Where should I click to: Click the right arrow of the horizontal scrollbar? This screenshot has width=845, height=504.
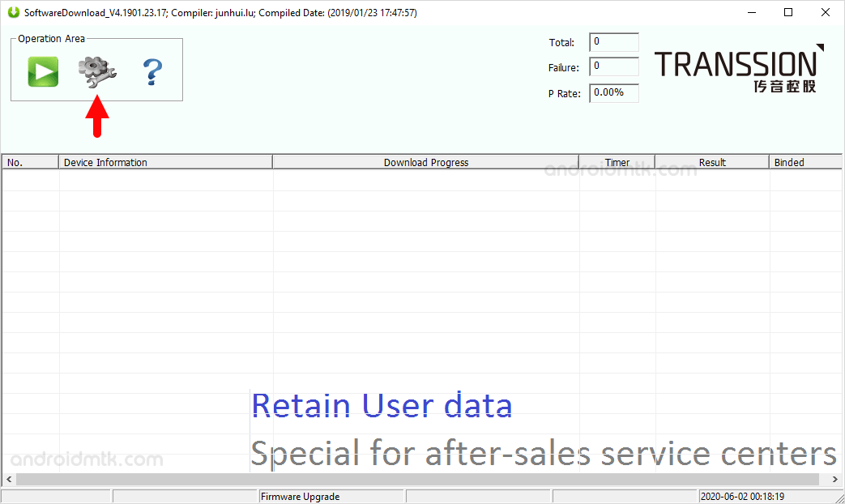click(x=836, y=479)
